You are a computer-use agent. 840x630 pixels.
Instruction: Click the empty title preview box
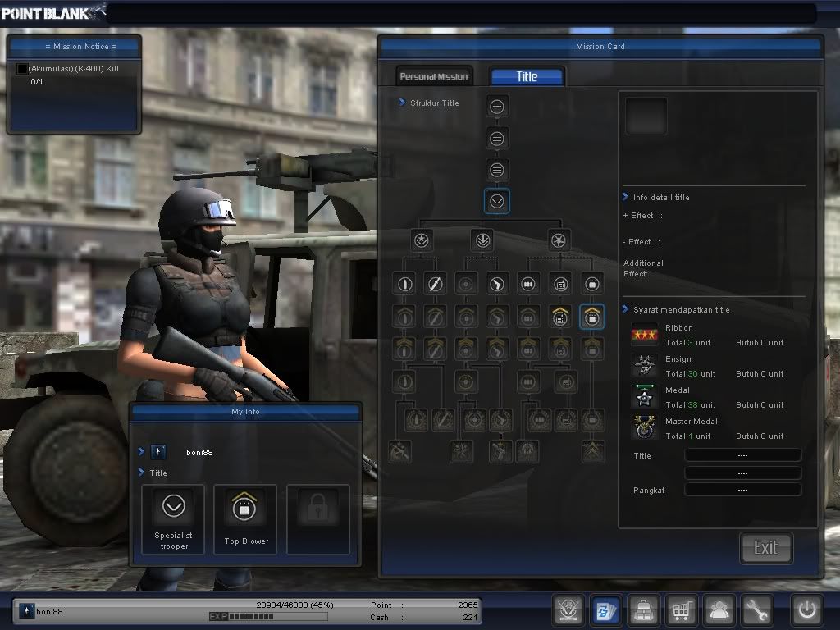[646, 116]
